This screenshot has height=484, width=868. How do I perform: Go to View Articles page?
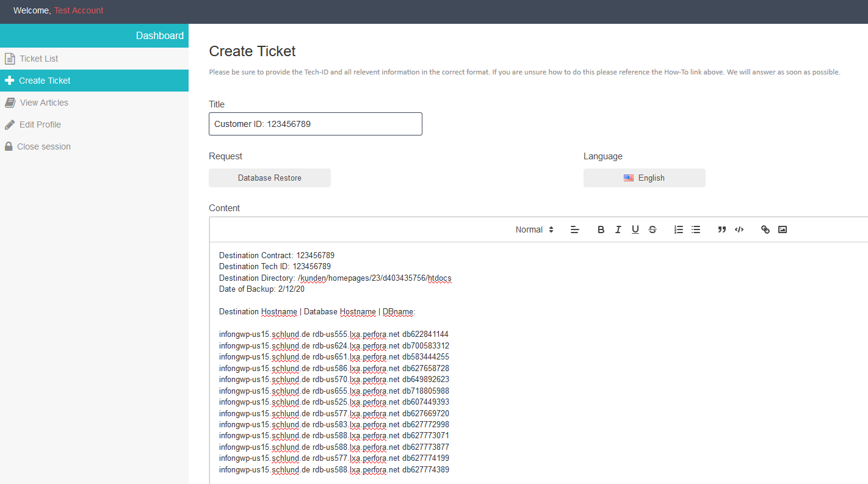click(43, 103)
